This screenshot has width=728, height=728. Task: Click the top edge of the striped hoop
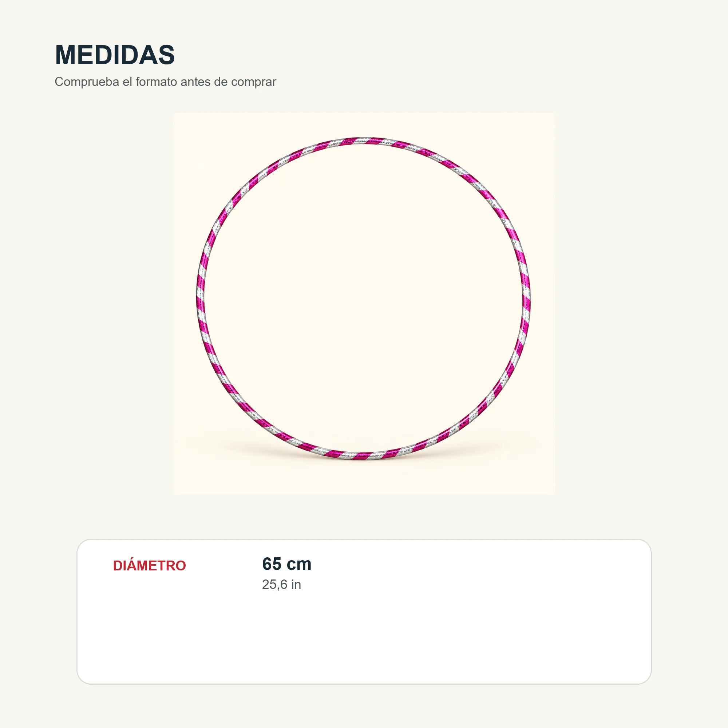(x=364, y=141)
